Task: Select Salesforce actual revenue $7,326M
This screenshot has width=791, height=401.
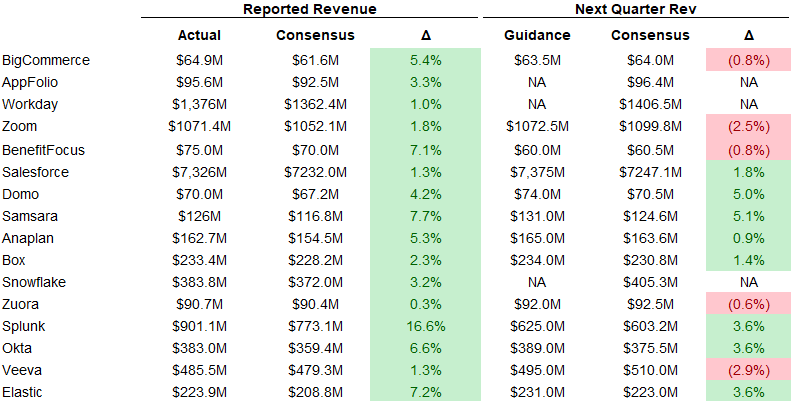Action: tap(199, 172)
